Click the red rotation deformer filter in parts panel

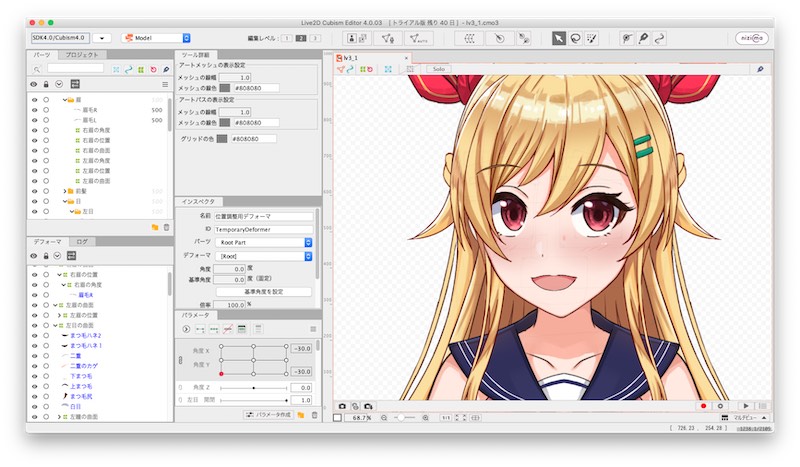point(153,69)
